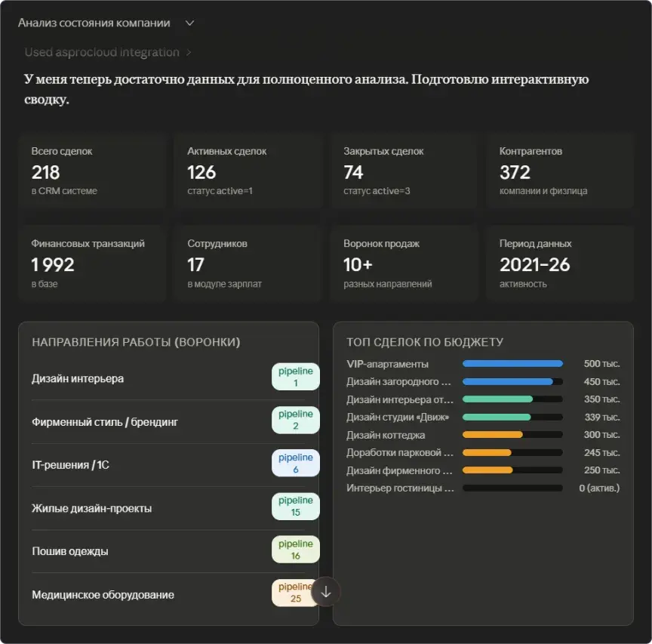
Task: Click the orange pipeline 25 badge
Action: click(296, 593)
